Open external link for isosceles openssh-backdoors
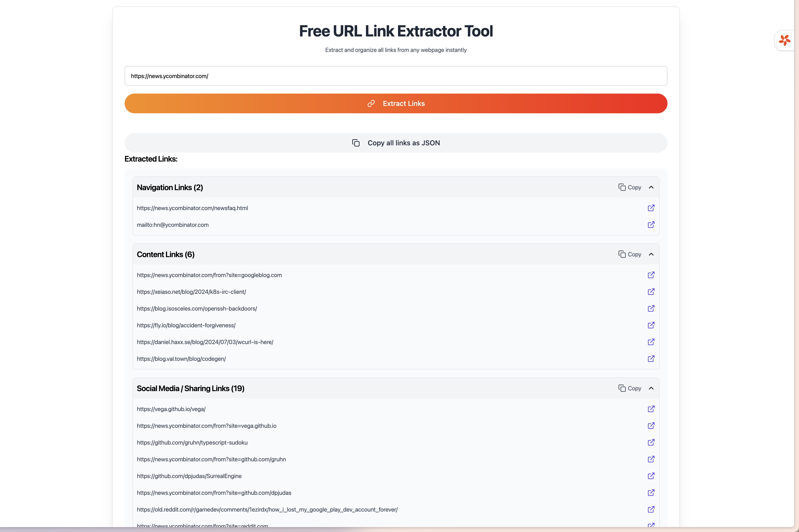 [x=651, y=308]
